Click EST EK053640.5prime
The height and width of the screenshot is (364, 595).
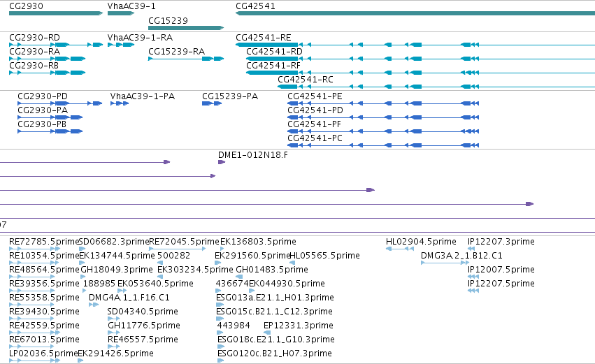tap(122, 291)
